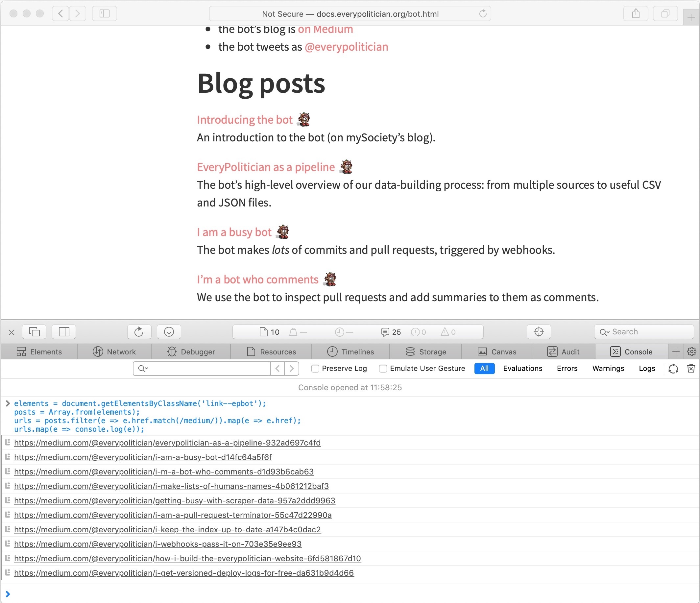Open logged URL getting-busy-with-scraper-data
Screen dimensions: 700x603
(x=175, y=501)
